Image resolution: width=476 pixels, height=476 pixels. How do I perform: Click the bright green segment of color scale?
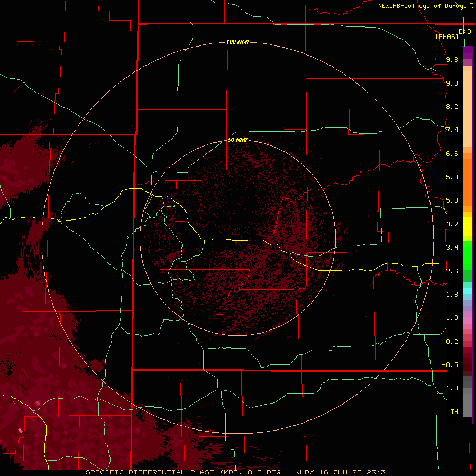pos(467,255)
